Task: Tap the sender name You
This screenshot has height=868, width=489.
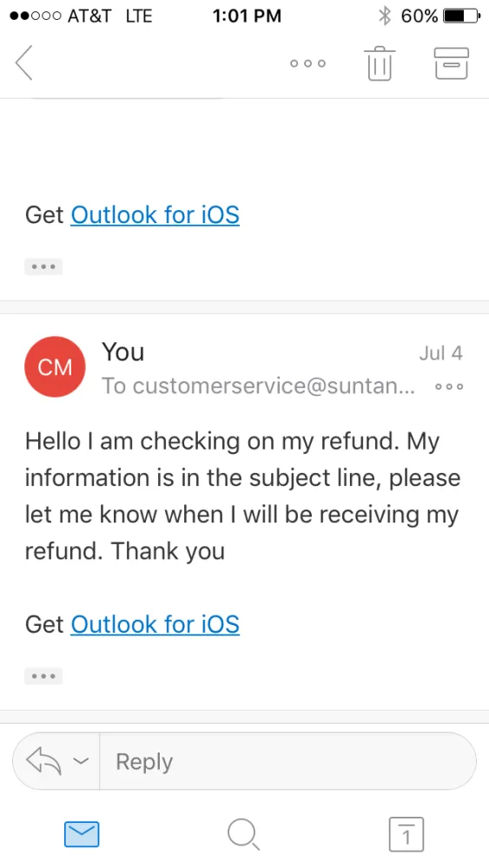Action: pyautogui.click(x=123, y=352)
